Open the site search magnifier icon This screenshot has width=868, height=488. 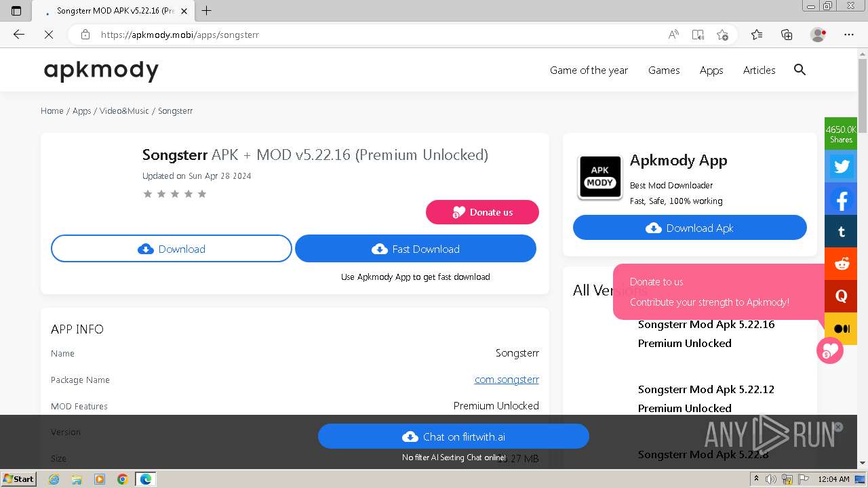point(800,70)
